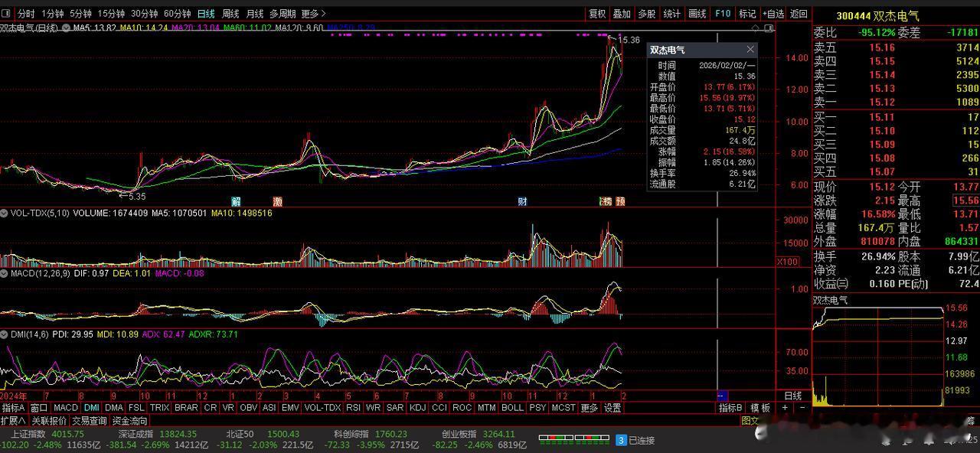Open F10 company information
980x453 pixels.
[x=722, y=13]
